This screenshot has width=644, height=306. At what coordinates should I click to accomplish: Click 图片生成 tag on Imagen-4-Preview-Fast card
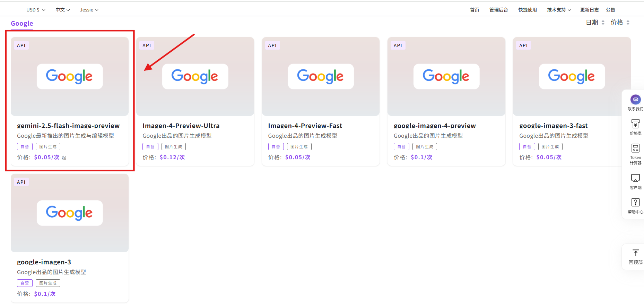tap(299, 147)
